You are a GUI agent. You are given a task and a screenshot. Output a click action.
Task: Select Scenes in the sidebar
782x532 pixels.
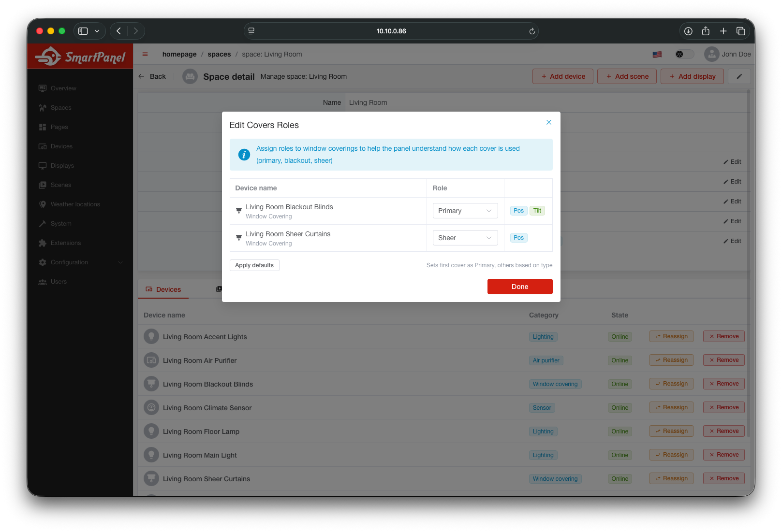[61, 185]
